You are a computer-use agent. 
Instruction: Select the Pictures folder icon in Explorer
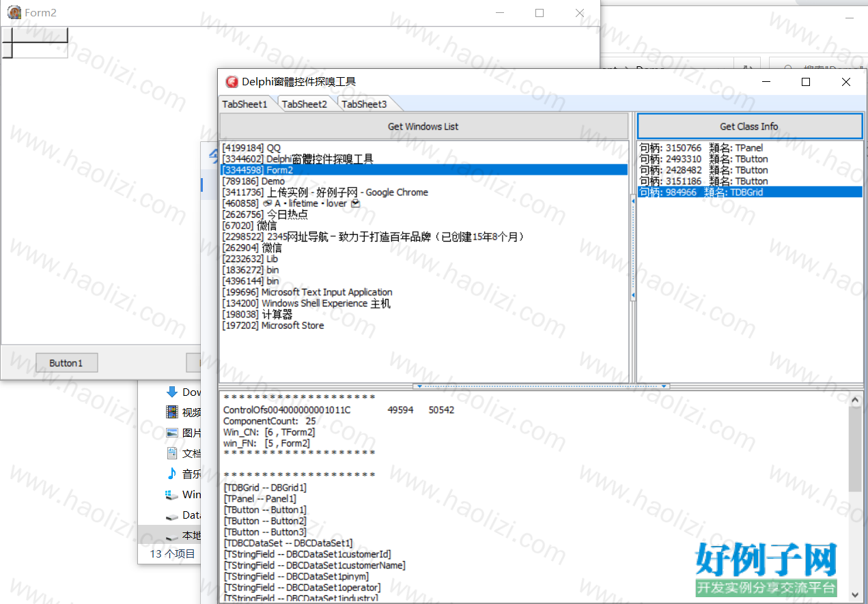click(172, 432)
